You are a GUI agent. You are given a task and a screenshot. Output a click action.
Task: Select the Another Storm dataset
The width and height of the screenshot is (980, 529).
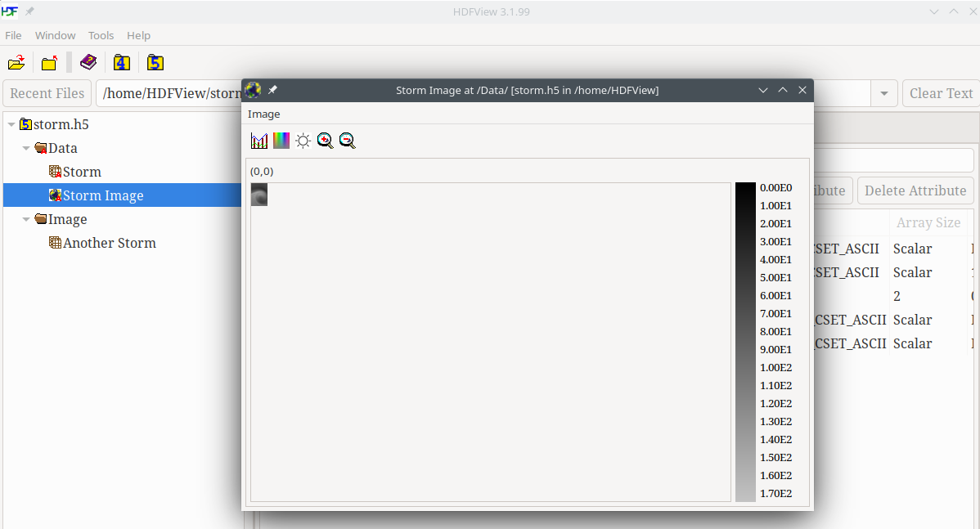coord(109,243)
